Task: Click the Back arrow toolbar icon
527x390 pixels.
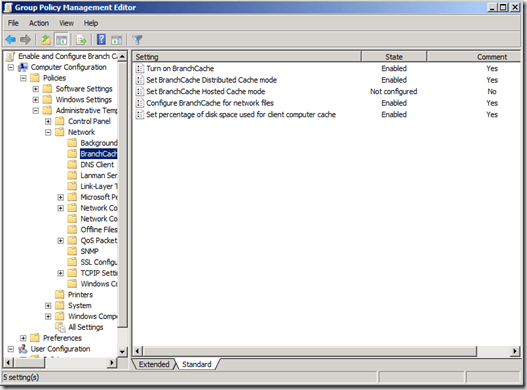Action: coord(11,40)
